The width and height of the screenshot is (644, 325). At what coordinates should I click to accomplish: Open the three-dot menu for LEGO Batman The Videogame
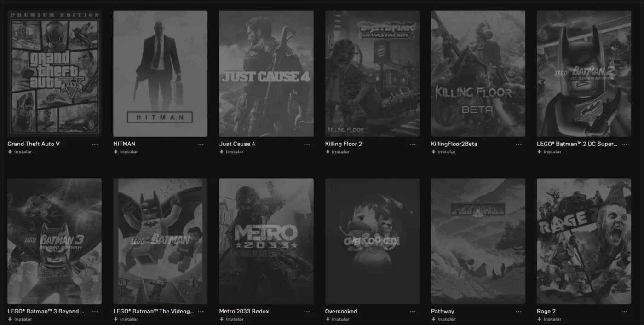[201, 312]
